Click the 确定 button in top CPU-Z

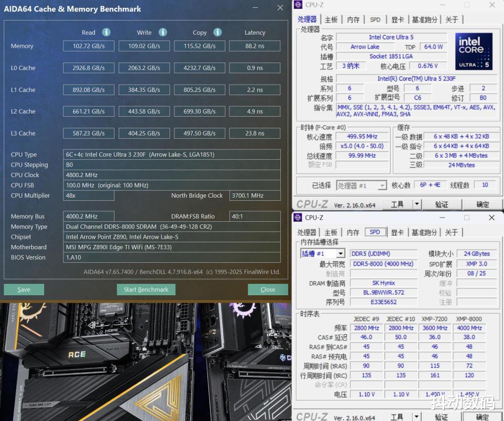pyautogui.click(x=482, y=204)
